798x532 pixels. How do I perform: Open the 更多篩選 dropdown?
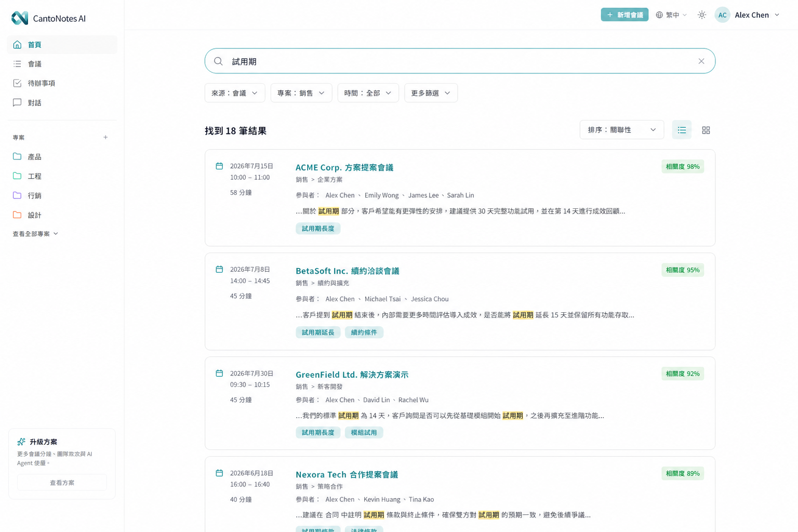pos(431,93)
